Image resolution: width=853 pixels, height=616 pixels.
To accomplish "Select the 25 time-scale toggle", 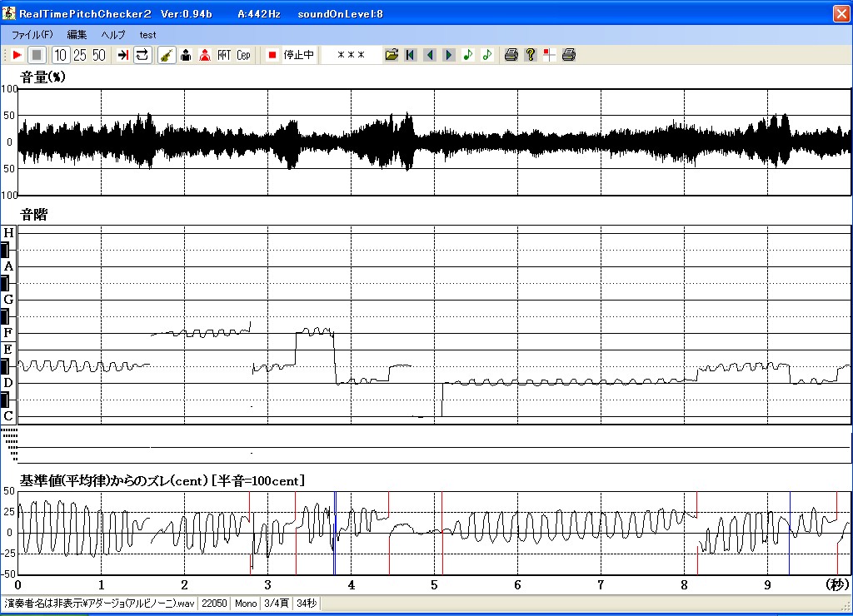I will tap(80, 55).
